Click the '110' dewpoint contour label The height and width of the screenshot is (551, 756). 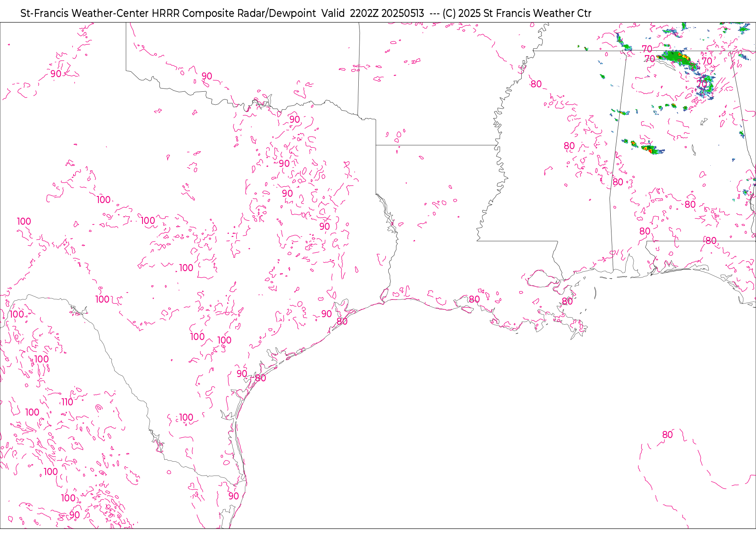(x=67, y=402)
